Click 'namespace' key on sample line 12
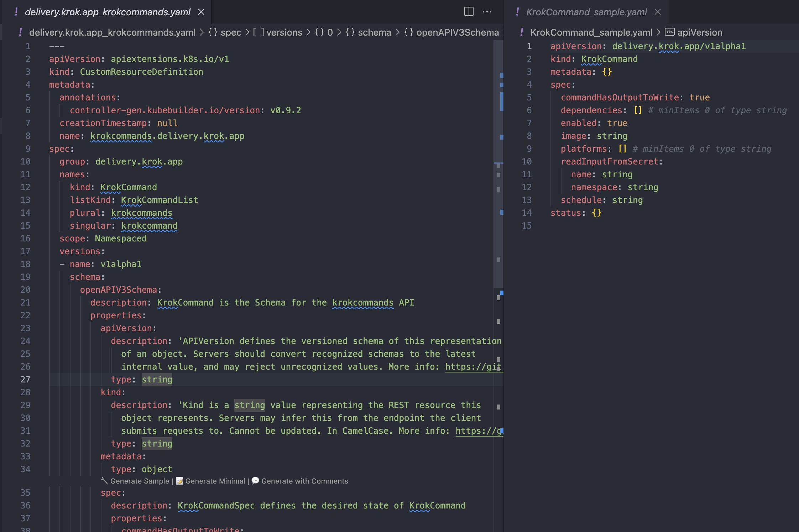Image resolution: width=799 pixels, height=532 pixels. point(594,187)
